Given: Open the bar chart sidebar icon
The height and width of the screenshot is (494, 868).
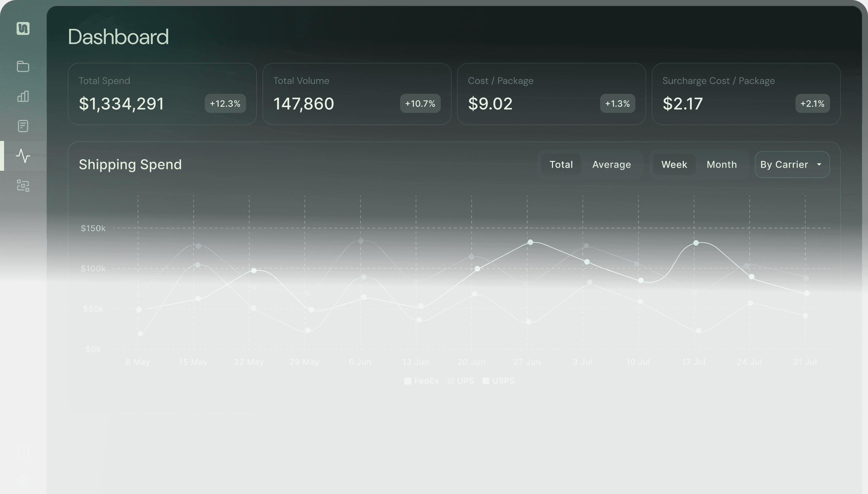Looking at the screenshot, I should coord(23,96).
